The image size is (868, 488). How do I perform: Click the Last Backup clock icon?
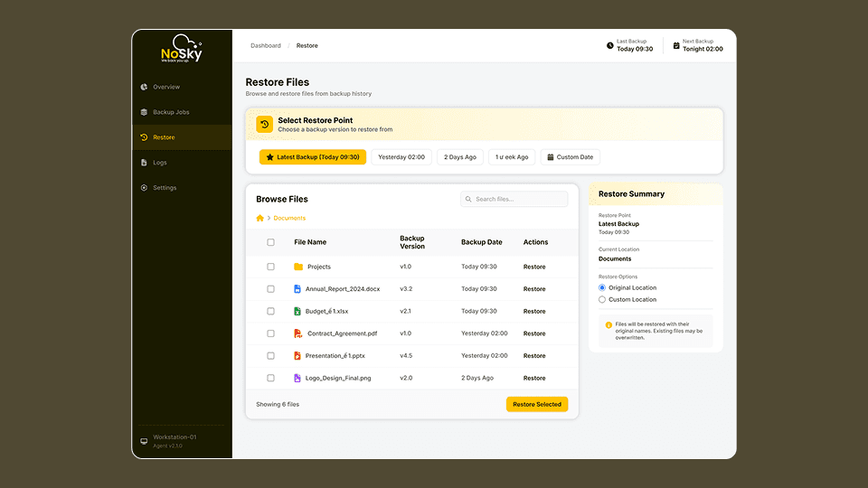(609, 45)
